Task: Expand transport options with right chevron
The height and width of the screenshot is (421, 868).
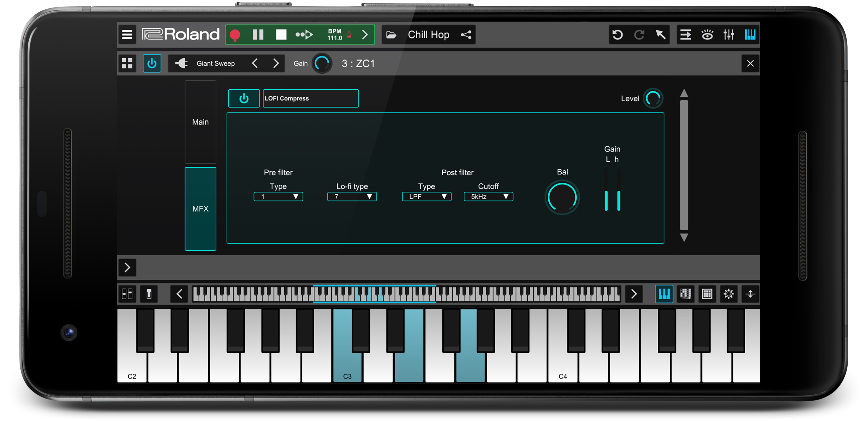Action: click(x=364, y=34)
